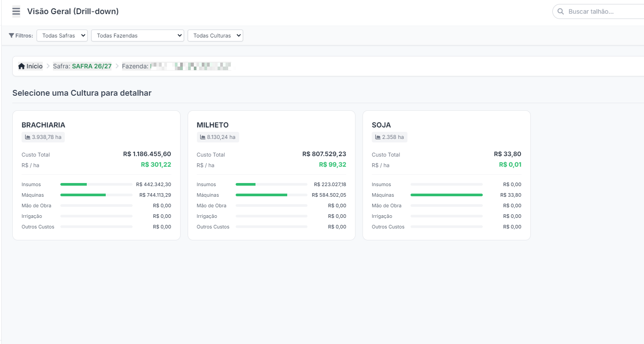Select the MILHETO culture card
The width and height of the screenshot is (644, 344).
(x=271, y=175)
